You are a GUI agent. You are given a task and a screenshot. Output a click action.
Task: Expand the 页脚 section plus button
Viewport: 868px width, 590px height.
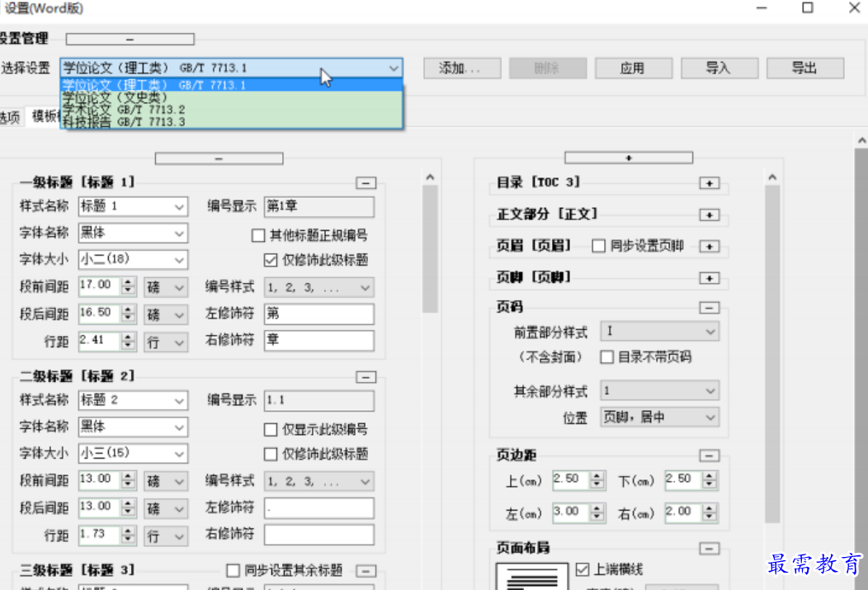[709, 278]
